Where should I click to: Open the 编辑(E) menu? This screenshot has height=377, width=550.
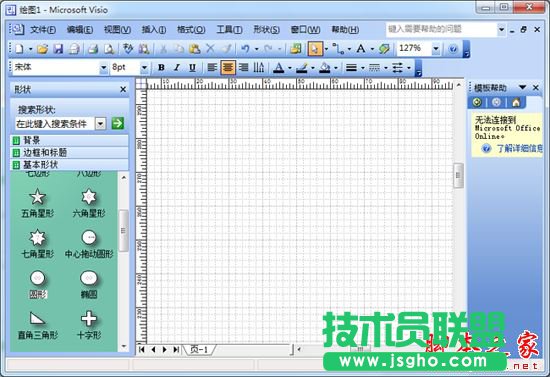tap(80, 30)
